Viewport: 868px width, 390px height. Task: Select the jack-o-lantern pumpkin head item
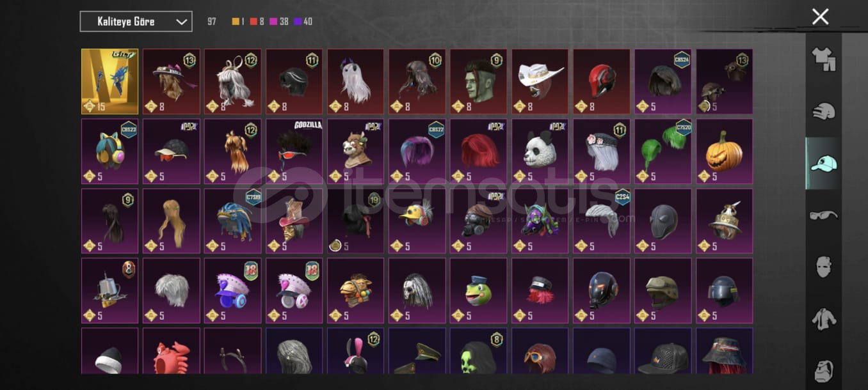coord(724,152)
